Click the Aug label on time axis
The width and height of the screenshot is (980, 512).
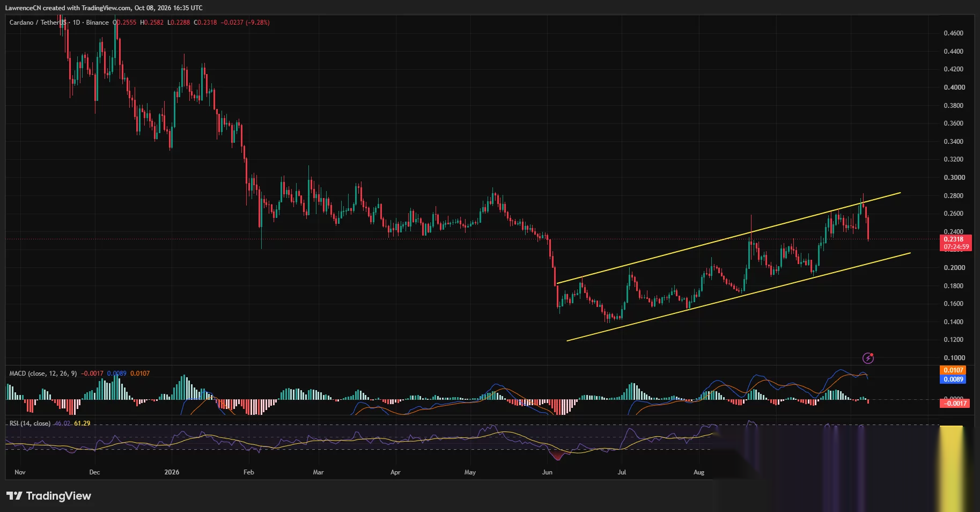[699, 472]
